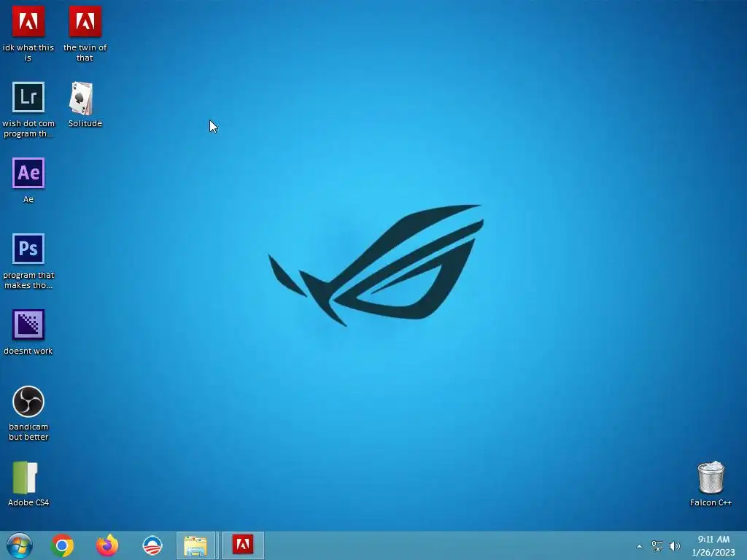Show hidden tray icons arrow
This screenshot has width=747, height=560.
639,546
